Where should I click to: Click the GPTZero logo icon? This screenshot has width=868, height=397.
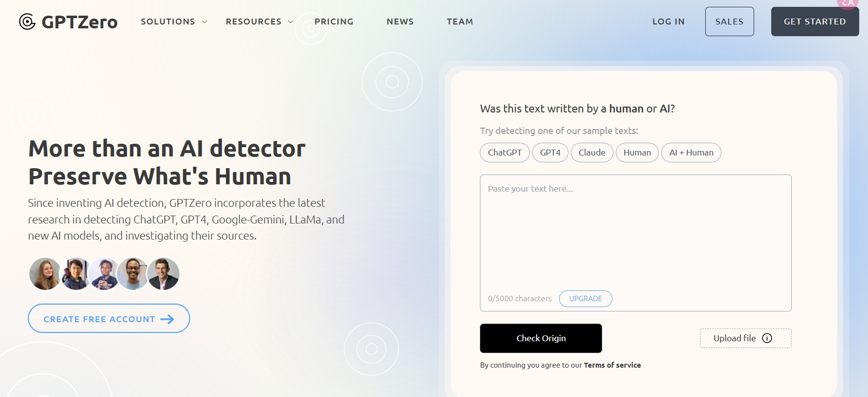pyautogui.click(x=27, y=22)
